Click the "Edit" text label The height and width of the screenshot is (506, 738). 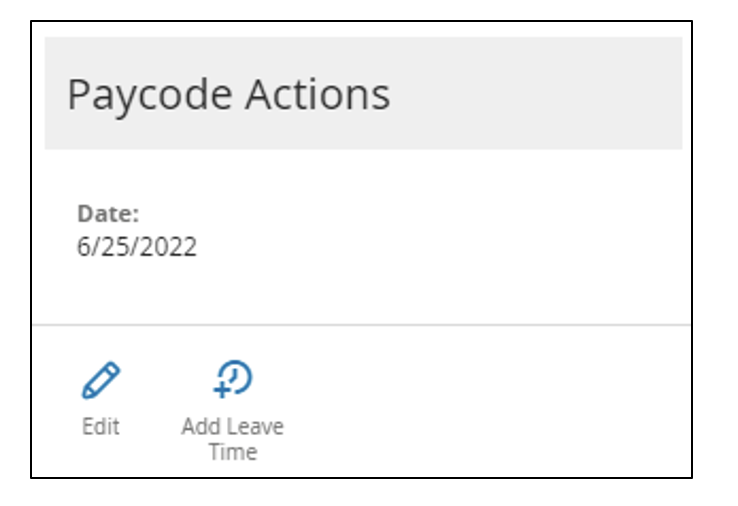click(100, 427)
